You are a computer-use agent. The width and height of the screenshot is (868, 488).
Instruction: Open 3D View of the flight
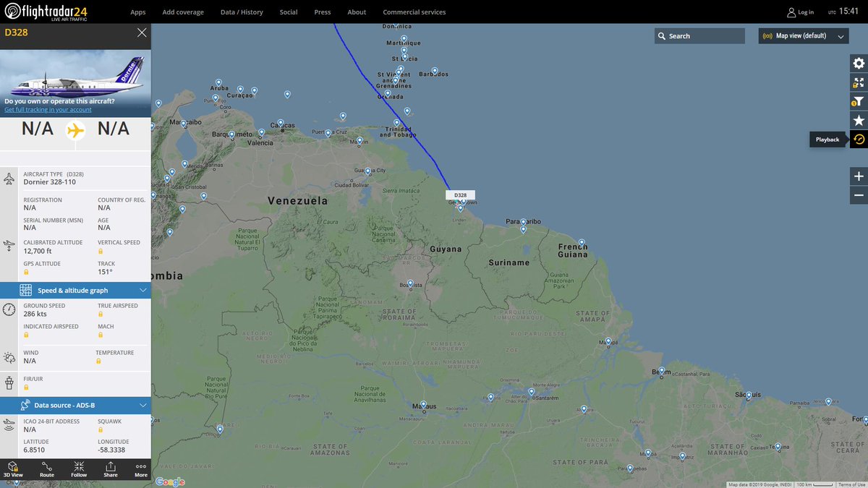(x=13, y=469)
